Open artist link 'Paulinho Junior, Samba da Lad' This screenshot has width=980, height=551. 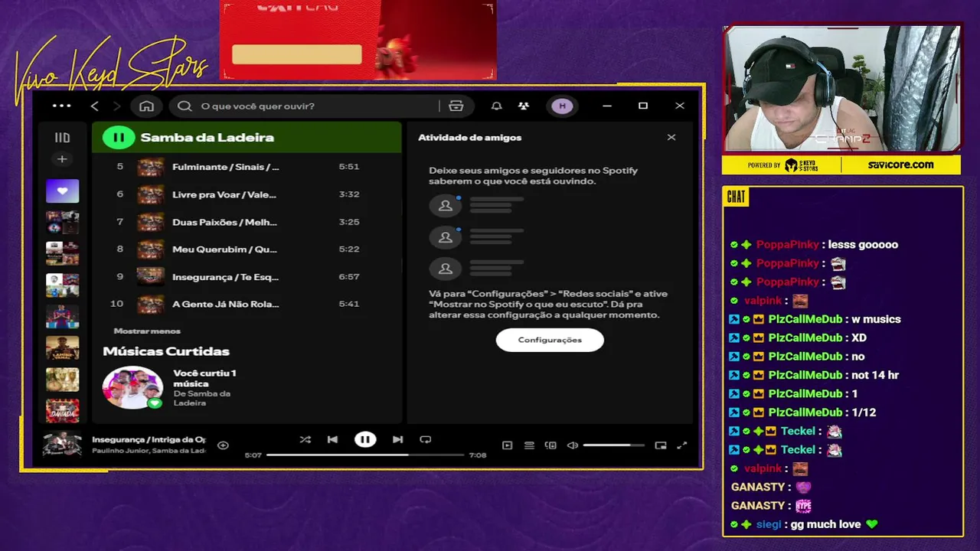coord(149,451)
